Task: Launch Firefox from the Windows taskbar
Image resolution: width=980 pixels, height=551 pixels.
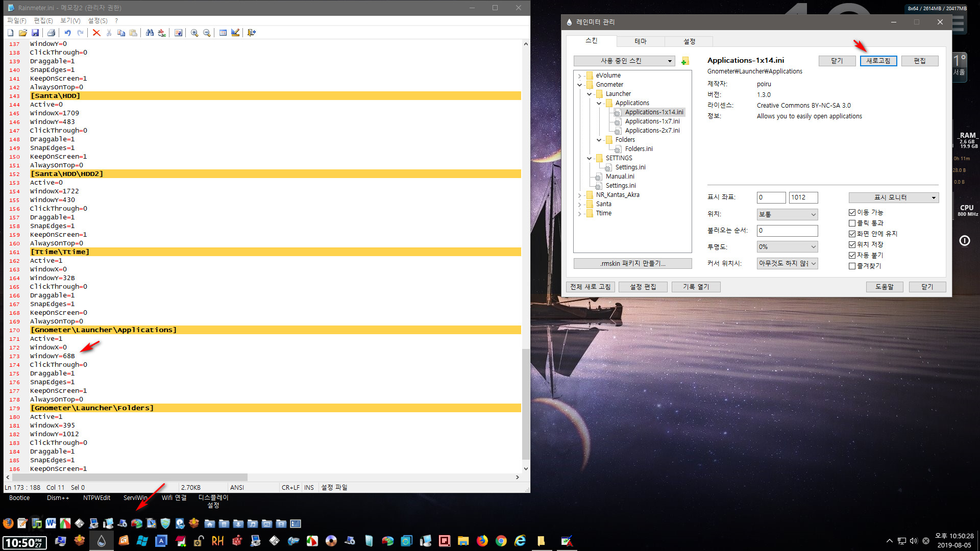Action: point(482,541)
